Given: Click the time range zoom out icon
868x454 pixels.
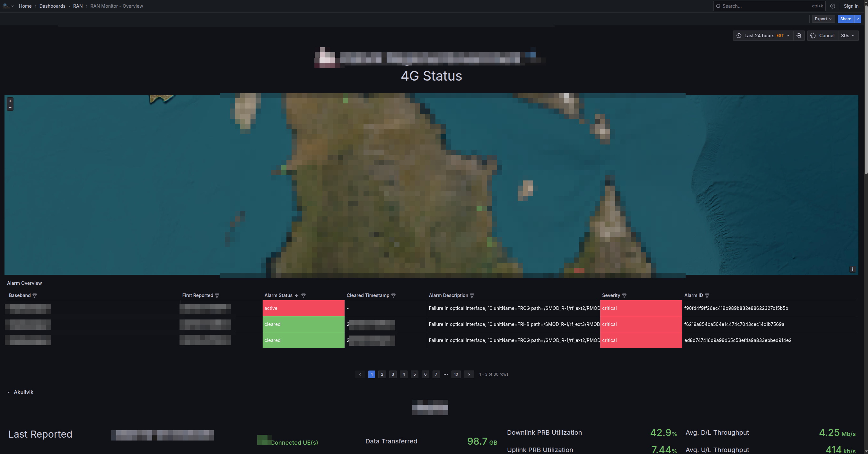Looking at the screenshot, I should [x=799, y=36].
